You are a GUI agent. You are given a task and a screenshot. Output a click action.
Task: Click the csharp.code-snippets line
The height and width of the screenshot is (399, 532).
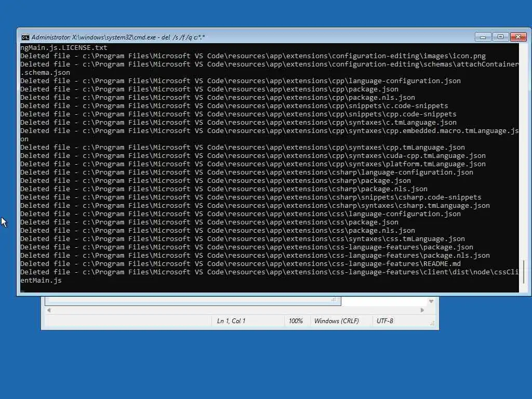tap(251, 197)
